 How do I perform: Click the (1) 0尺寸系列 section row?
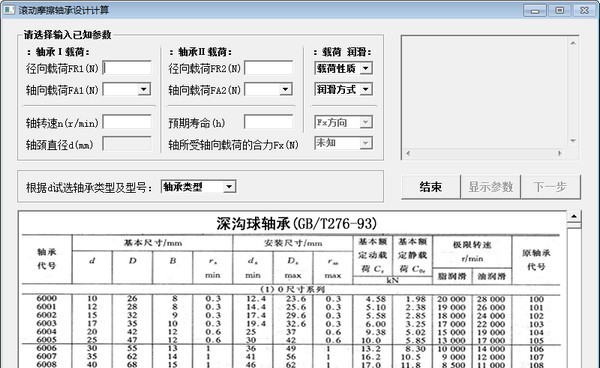(x=293, y=290)
